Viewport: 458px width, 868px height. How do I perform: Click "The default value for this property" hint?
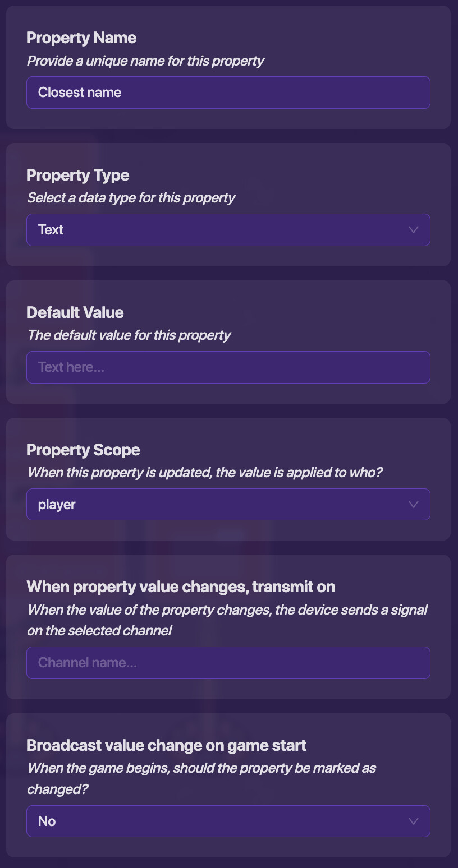pos(129,335)
